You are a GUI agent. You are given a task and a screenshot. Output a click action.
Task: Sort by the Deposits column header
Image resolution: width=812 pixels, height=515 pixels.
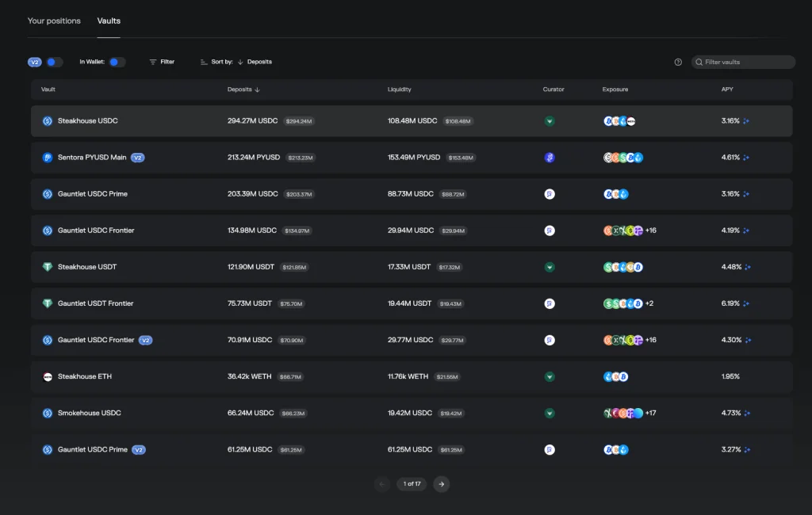[x=243, y=90]
